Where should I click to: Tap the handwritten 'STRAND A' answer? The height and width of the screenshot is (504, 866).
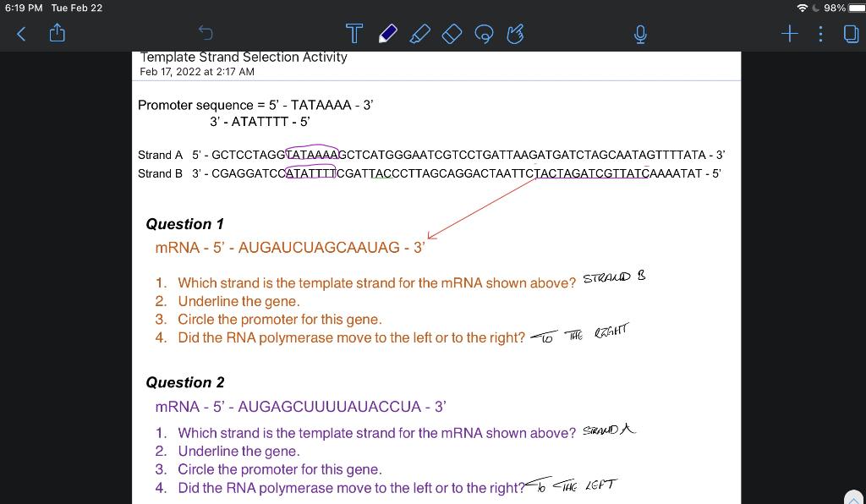click(x=610, y=430)
